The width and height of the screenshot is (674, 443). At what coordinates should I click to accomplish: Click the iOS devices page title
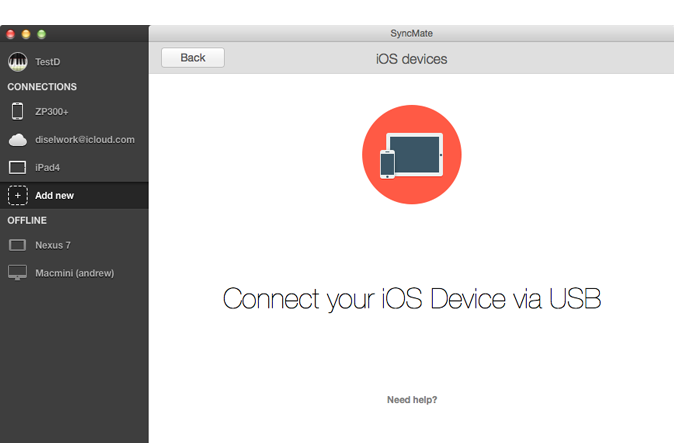tap(411, 59)
